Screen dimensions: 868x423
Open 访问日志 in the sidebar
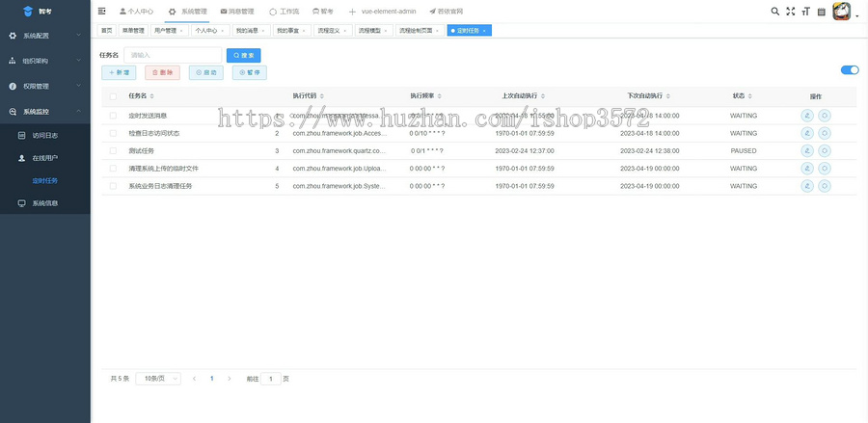44,136
